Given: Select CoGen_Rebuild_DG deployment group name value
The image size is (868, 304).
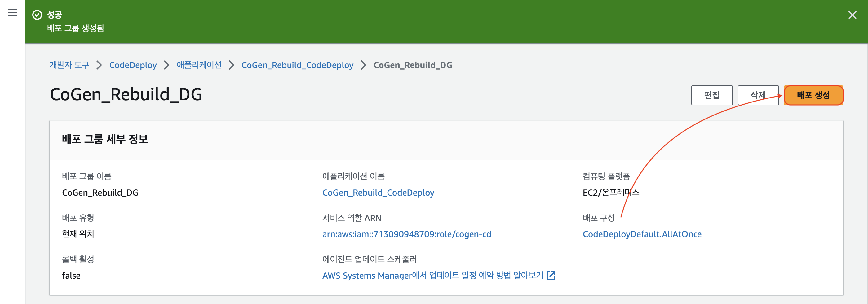Looking at the screenshot, I should (x=100, y=193).
